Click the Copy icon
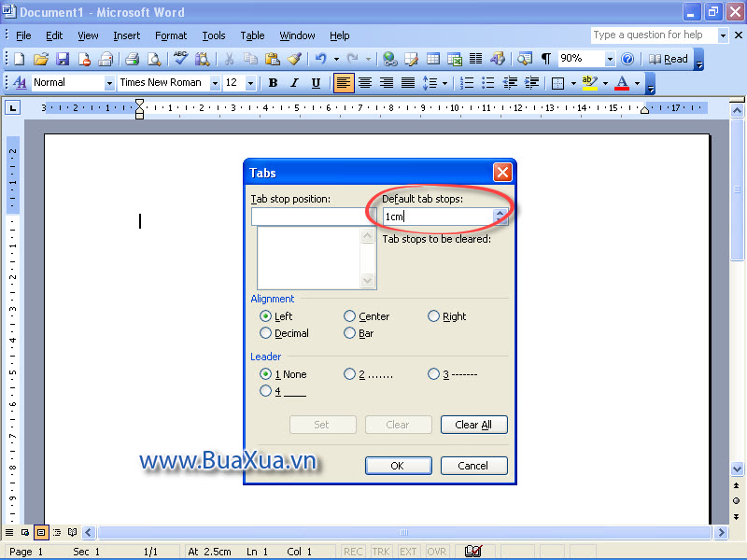Screen dimensions: 747x560 point(250,59)
